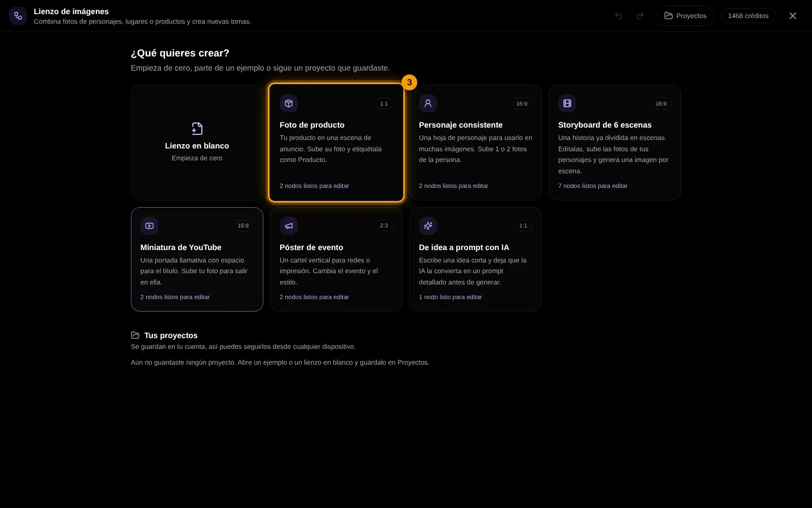
Task: Click the 16:9 badge on Miniatura de YouTube
Action: (243, 226)
